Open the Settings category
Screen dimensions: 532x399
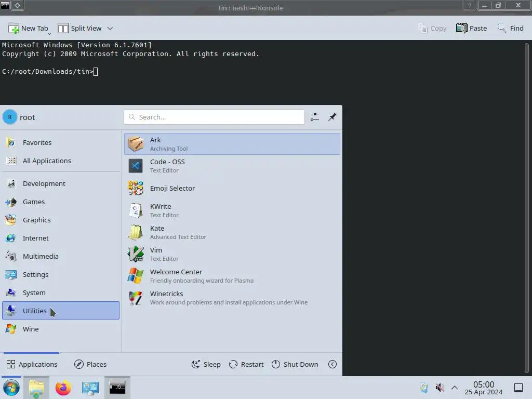pyautogui.click(x=61, y=274)
